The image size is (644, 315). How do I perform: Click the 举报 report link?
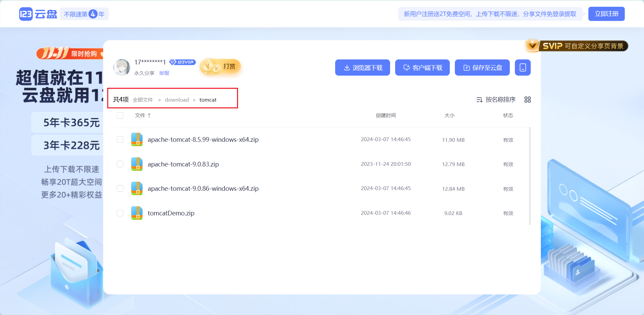click(x=164, y=73)
